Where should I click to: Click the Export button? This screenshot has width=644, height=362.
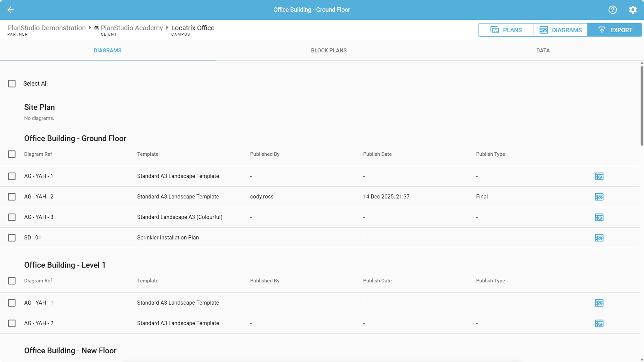point(615,30)
